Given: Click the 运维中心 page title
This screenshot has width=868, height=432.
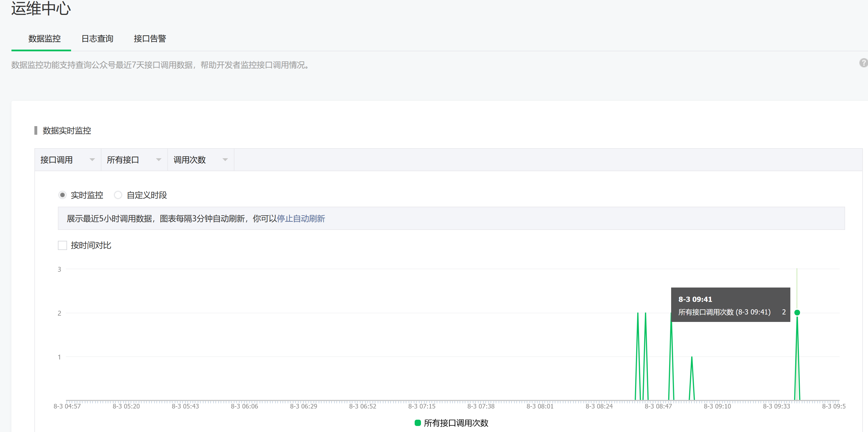Looking at the screenshot, I should pos(41,8).
